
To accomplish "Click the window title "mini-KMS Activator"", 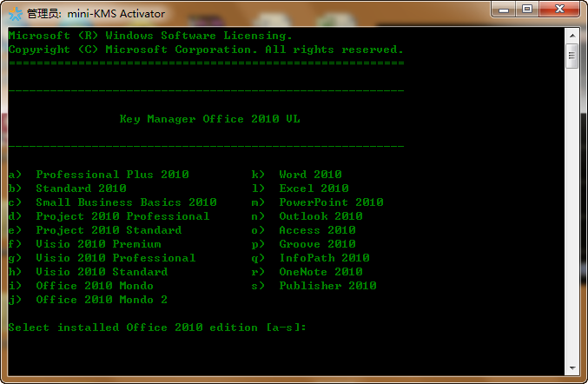I will point(116,14).
